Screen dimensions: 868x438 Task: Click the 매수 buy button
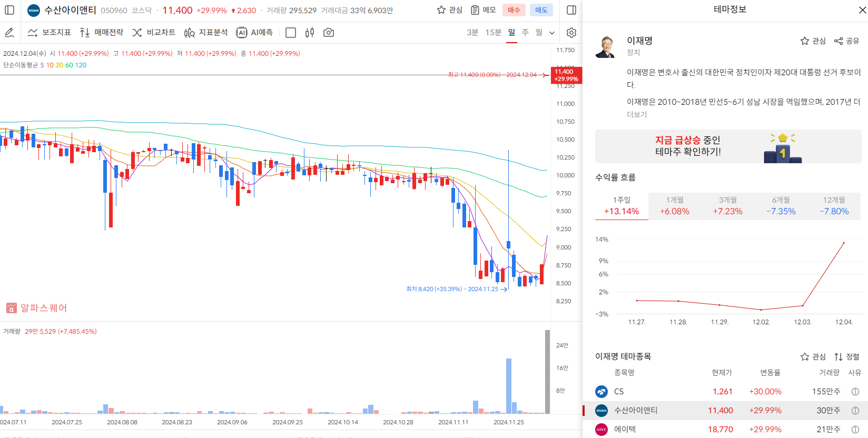514,10
